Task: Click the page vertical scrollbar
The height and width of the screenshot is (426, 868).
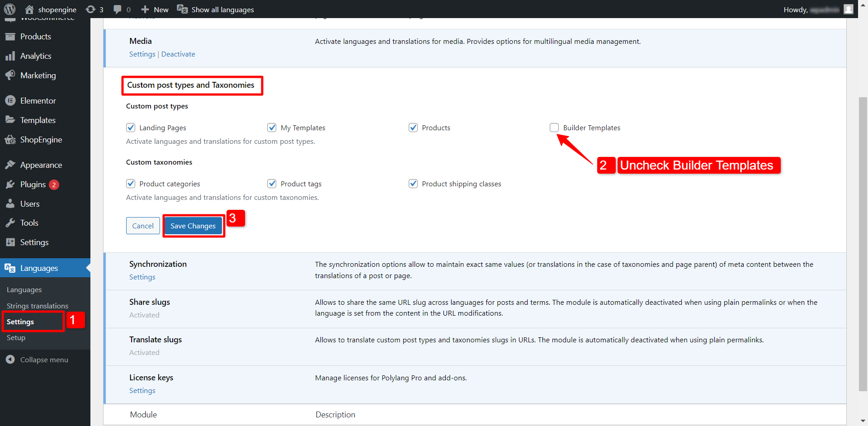Action: click(x=863, y=244)
